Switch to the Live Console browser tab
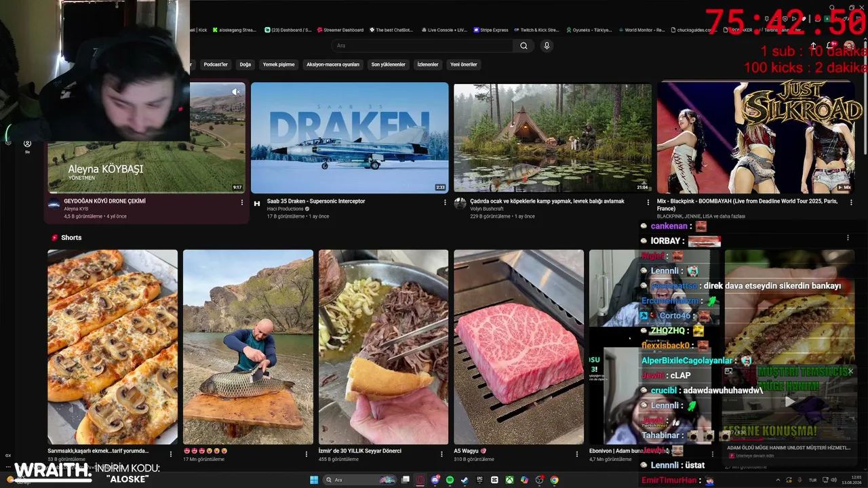This screenshot has width=868, height=488. 443,30
